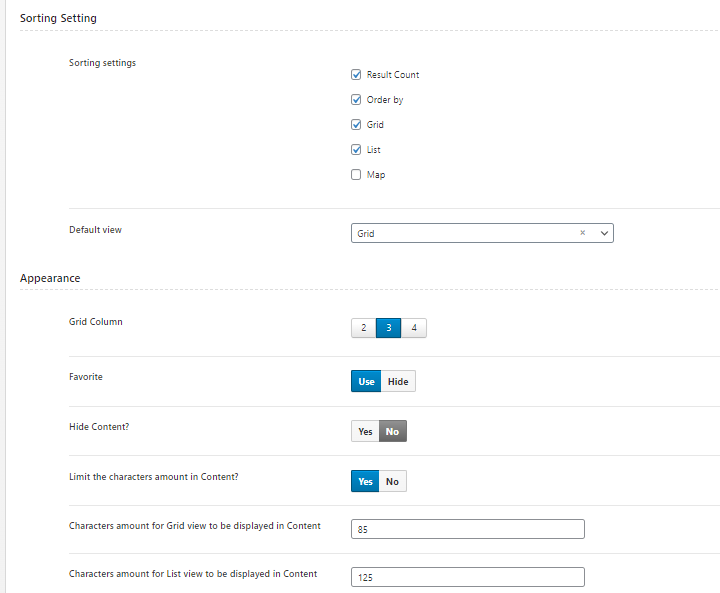Clear the Default view selection with the x icon
720x593 pixels.
click(x=582, y=233)
